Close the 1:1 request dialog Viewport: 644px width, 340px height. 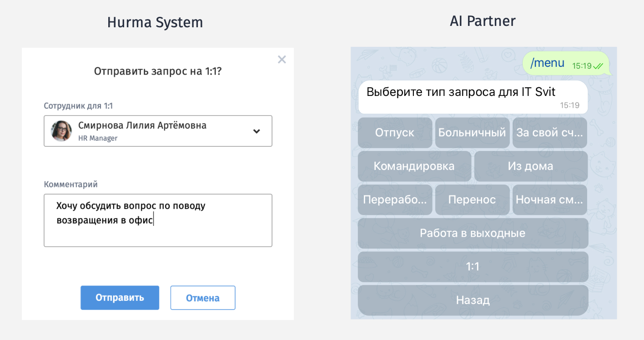pos(282,60)
